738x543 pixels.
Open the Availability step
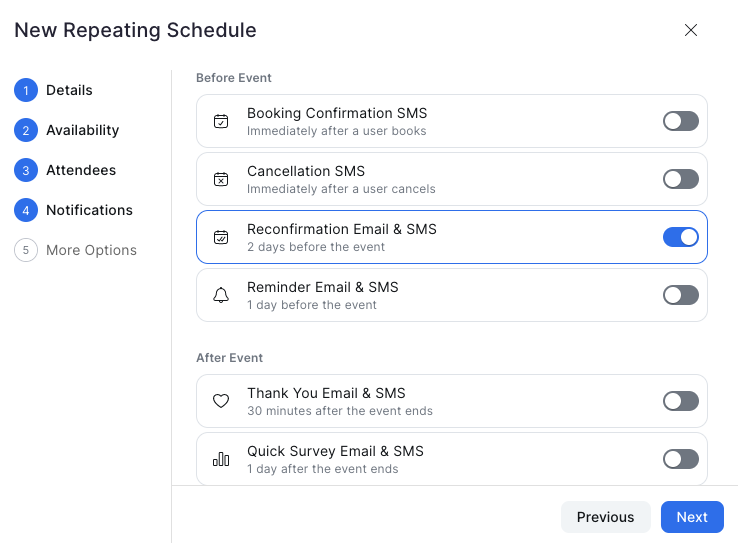(x=82, y=130)
